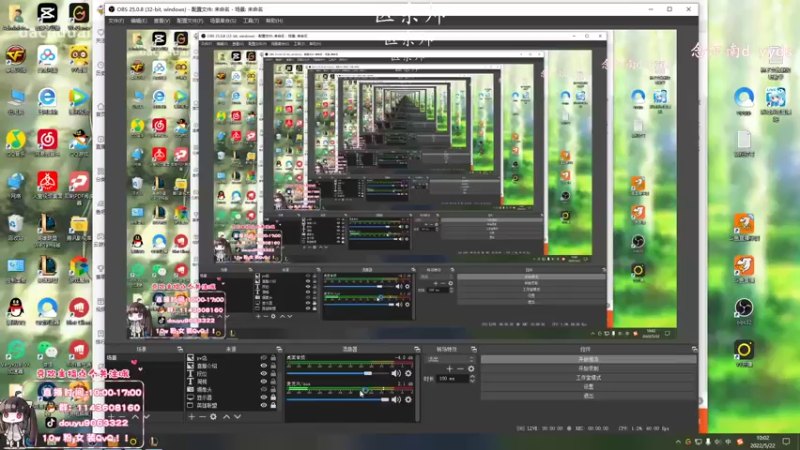Open source properties gear in Sources toolbar
This screenshot has height=450, width=800.
pyautogui.click(x=213, y=417)
